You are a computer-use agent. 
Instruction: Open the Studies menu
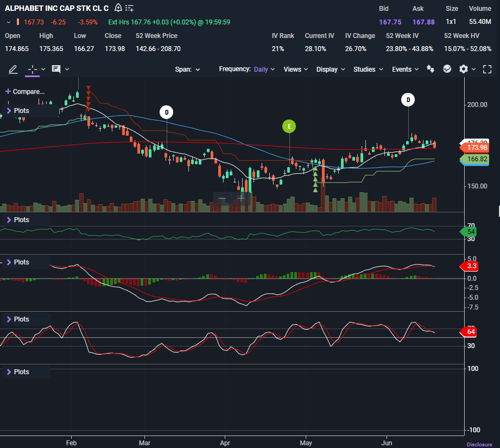click(368, 69)
